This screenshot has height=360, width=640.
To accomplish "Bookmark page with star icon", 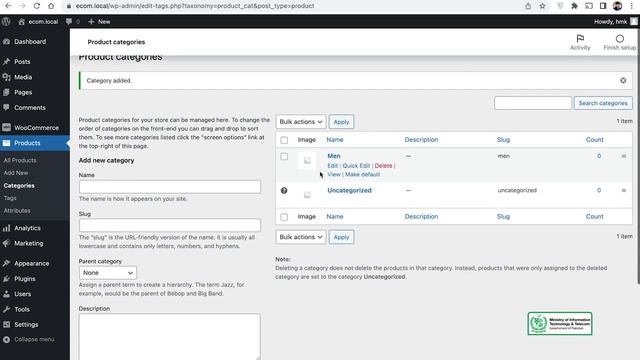I will point(542,6).
